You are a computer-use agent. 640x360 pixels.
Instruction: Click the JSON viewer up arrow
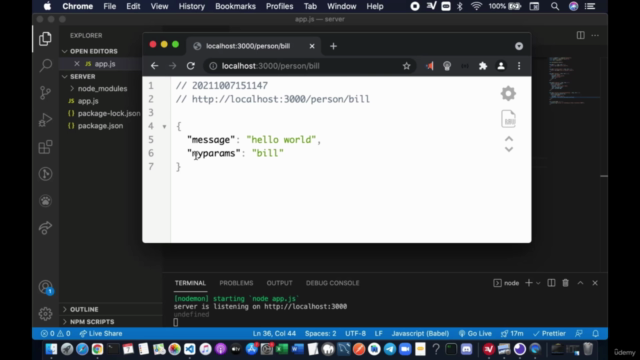(x=509, y=139)
